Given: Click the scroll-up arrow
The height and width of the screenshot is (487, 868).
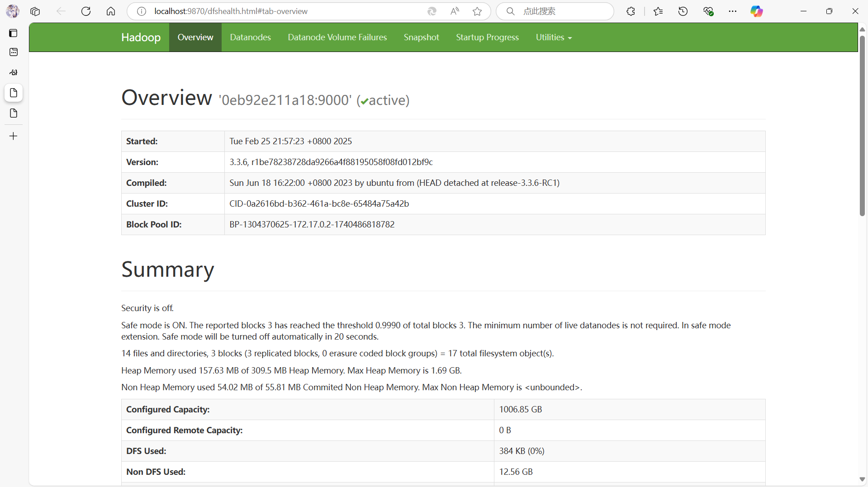Looking at the screenshot, I should [862, 29].
